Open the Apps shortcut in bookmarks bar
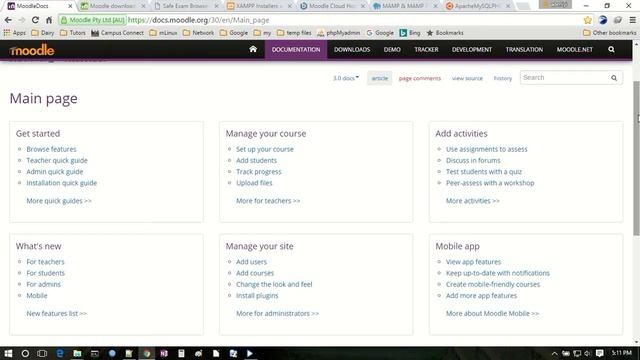The image size is (640, 360). (15, 33)
